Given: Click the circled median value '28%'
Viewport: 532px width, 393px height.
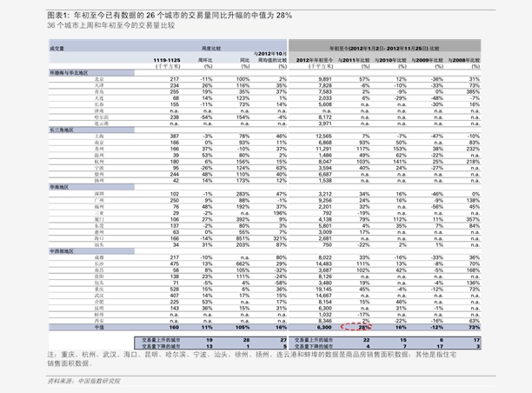Looking at the screenshot, I should pos(363,328).
